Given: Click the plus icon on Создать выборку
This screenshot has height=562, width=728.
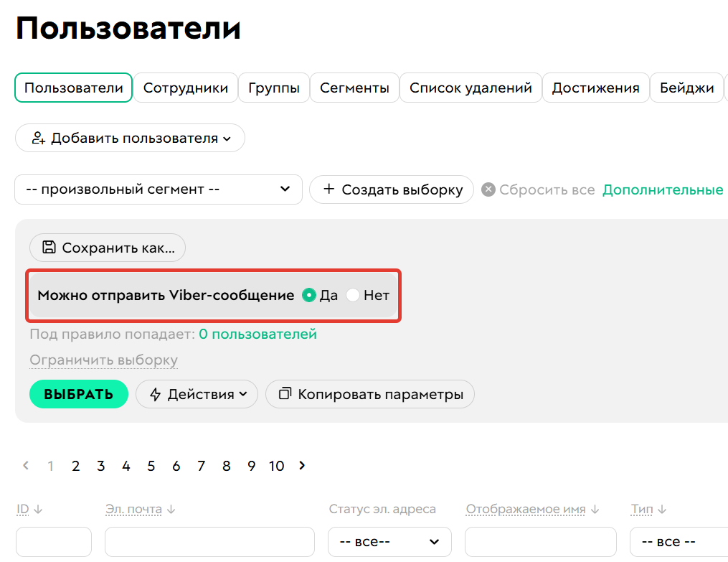Looking at the screenshot, I should (x=329, y=189).
